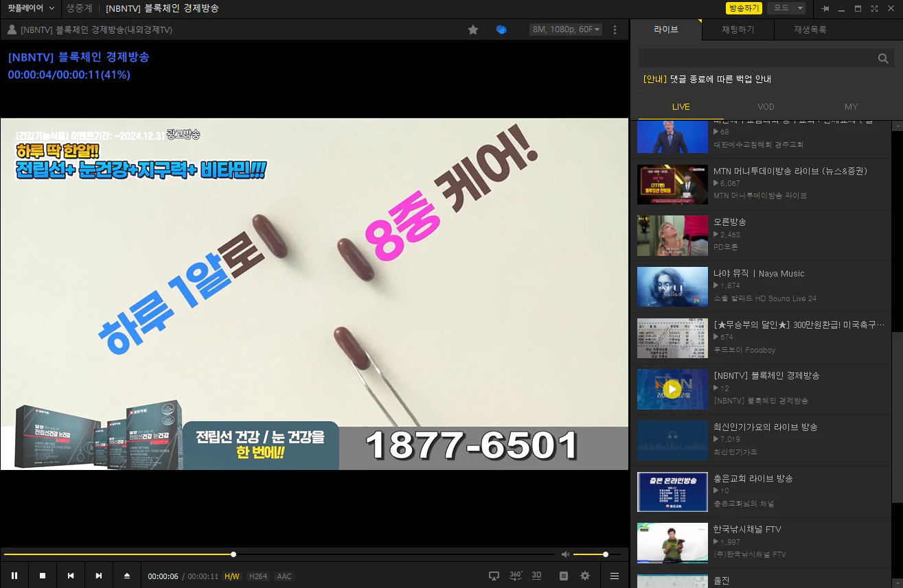
Task: Switch to the VOD tab
Action: coord(766,106)
